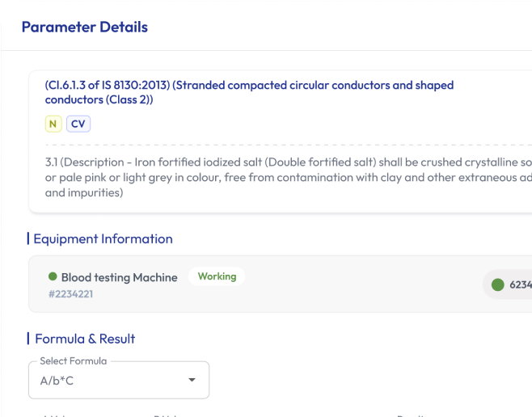Viewport: 532px width, 417px height.
Task: Click the blue bar beside Equipment Information
Action: [x=28, y=238]
